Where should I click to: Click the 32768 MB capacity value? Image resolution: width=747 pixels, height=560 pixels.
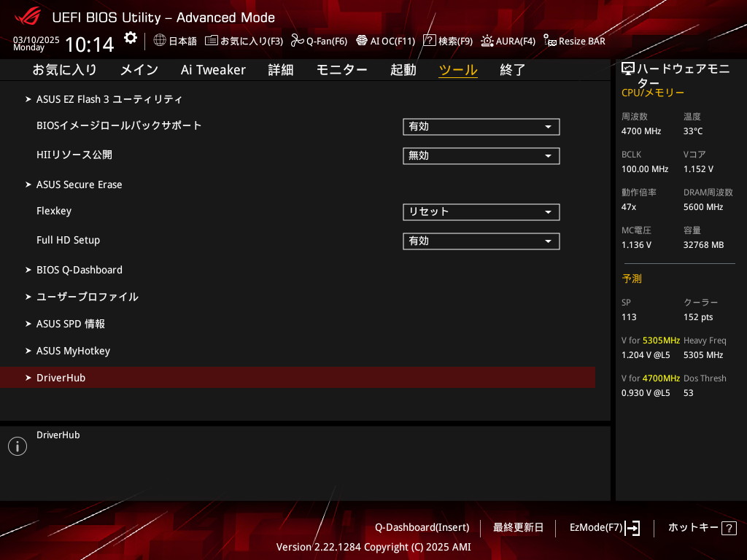703,245
